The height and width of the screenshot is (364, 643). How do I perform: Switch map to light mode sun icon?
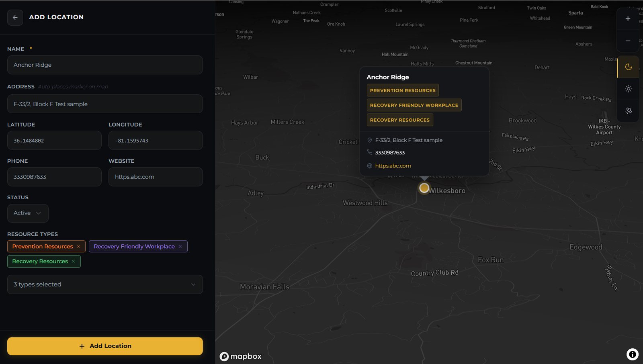(x=628, y=89)
